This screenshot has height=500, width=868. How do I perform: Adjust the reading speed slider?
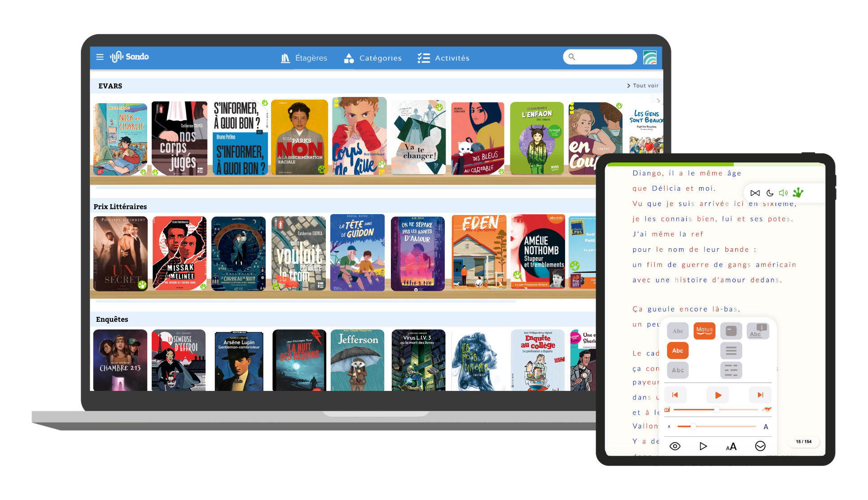pos(716,410)
